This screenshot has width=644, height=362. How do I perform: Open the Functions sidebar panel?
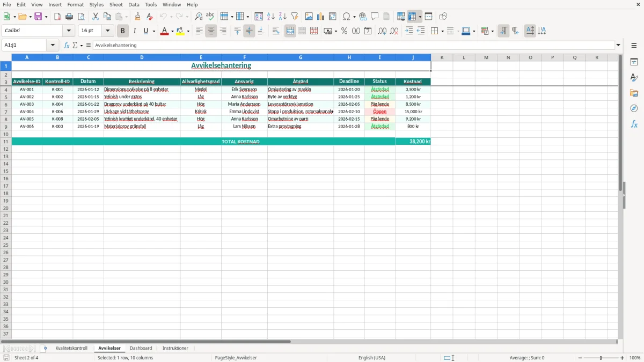(634, 124)
